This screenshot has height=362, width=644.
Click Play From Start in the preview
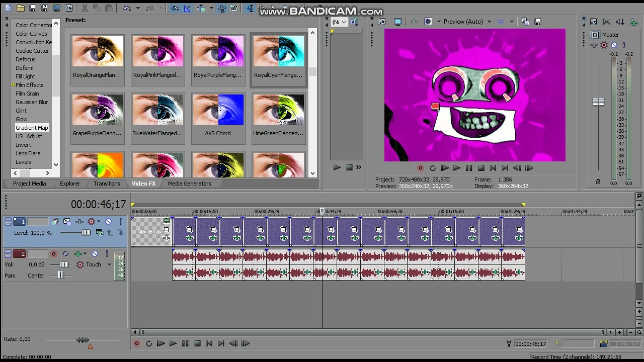coord(445,168)
